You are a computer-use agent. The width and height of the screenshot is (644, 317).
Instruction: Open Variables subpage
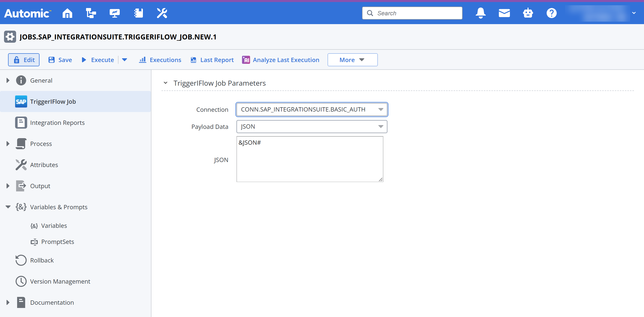click(x=54, y=226)
